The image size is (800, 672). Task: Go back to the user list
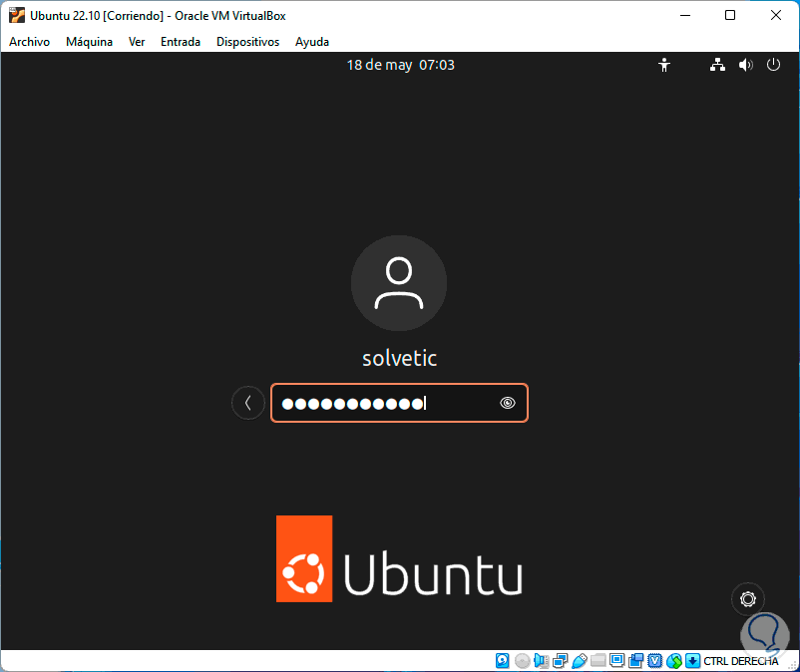click(x=248, y=403)
